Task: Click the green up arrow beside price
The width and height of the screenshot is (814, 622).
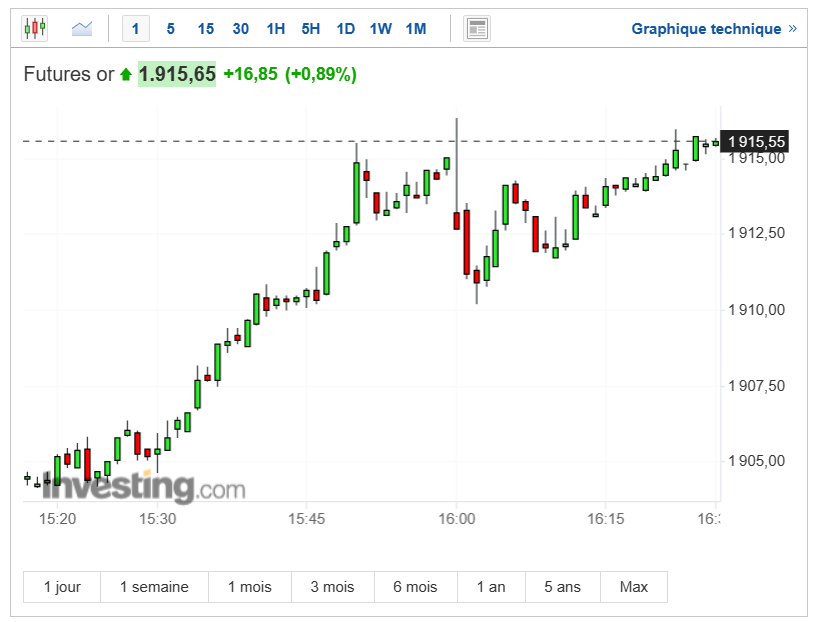Action: 126,75
